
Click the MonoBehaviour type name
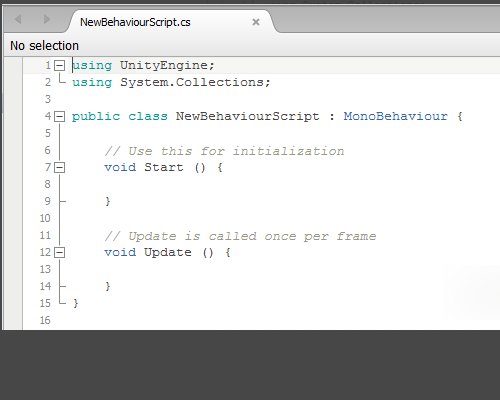tap(396, 116)
